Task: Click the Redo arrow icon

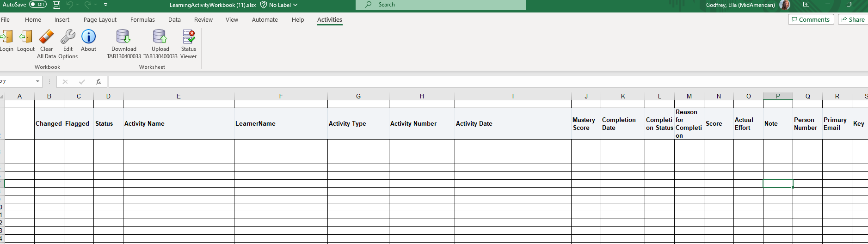Action: pyautogui.click(x=88, y=5)
